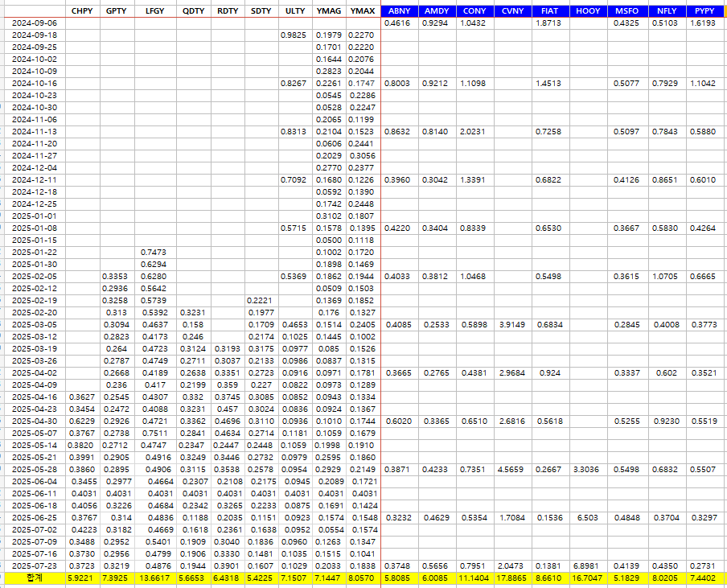Select the PYPY column header
This screenshot has height=588, width=727.
(704, 11)
